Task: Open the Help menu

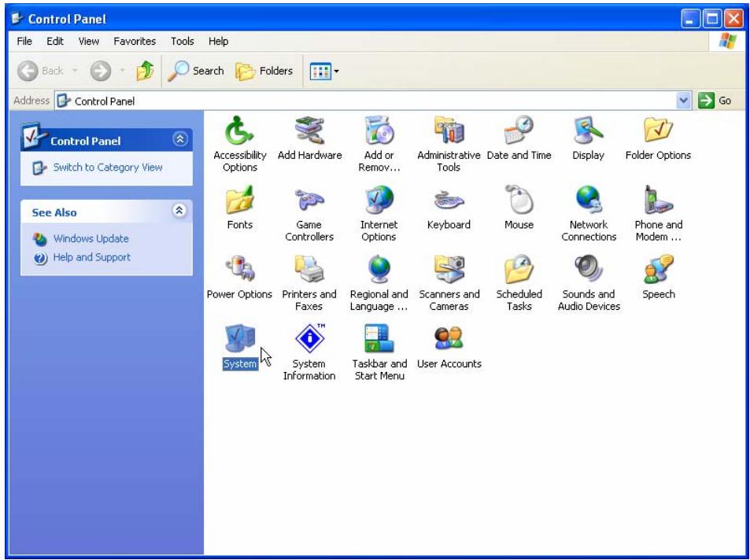Action: [218, 41]
